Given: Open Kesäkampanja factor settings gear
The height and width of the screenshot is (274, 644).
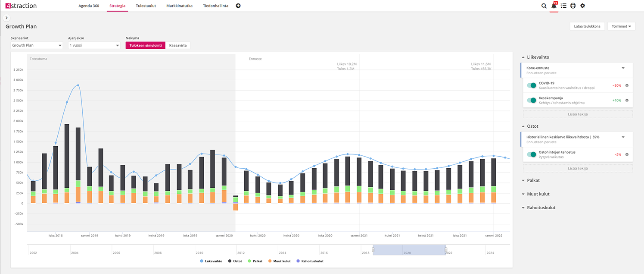Looking at the screenshot, I should click(x=627, y=100).
